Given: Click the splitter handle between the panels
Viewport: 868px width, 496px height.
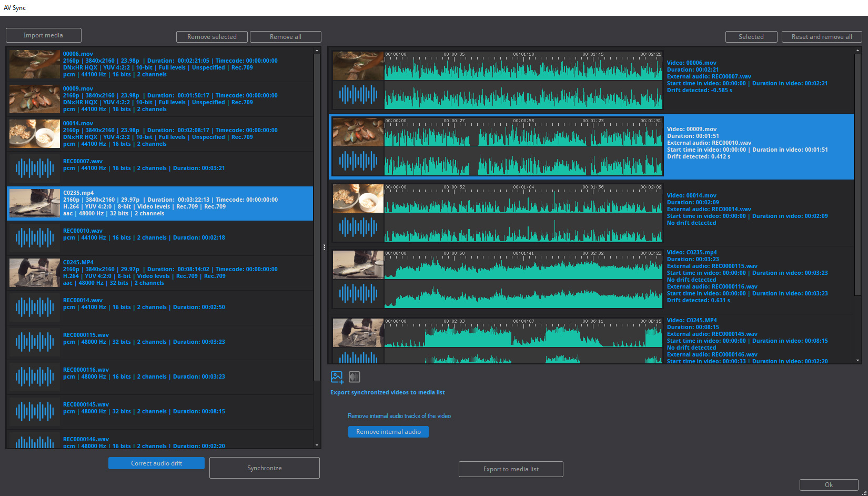Looking at the screenshot, I should [x=324, y=247].
